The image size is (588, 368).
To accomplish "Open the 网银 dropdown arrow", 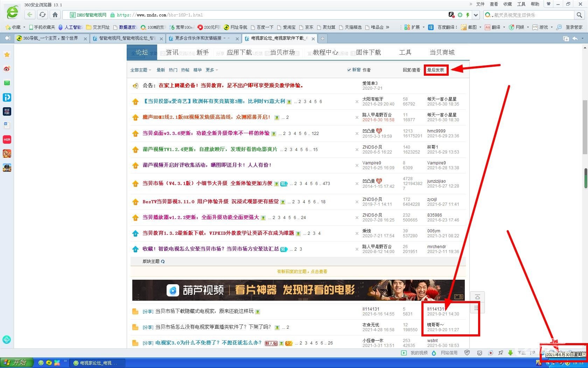I will coord(528,27).
